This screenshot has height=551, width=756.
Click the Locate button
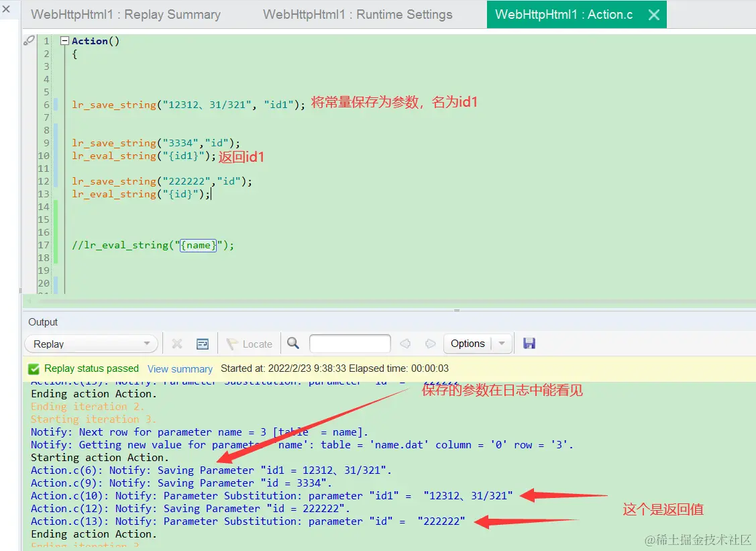(250, 344)
